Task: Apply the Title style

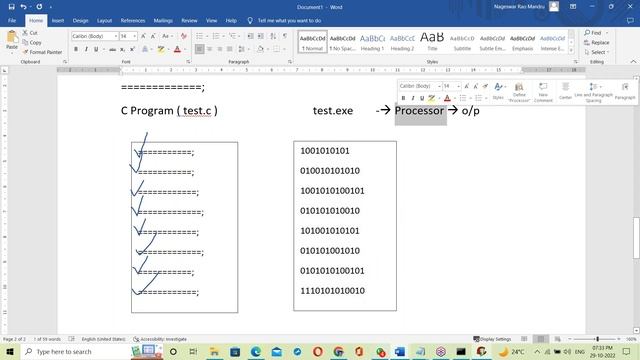Action: 432,42
